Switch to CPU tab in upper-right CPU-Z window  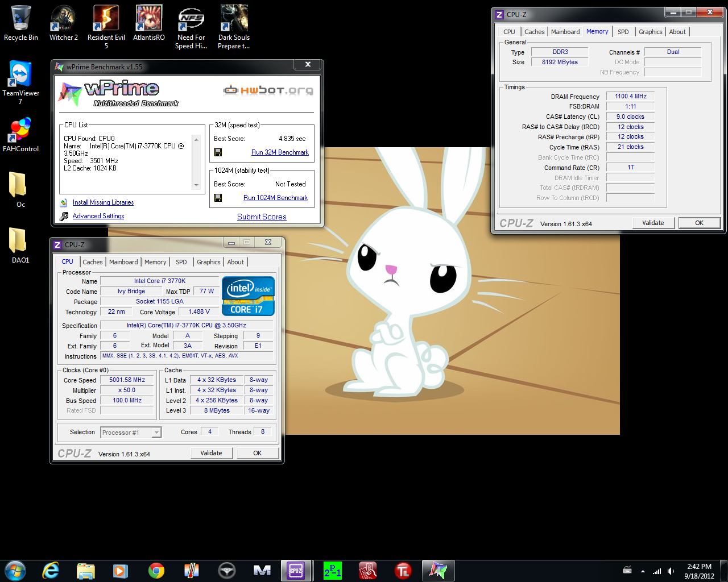coord(509,32)
